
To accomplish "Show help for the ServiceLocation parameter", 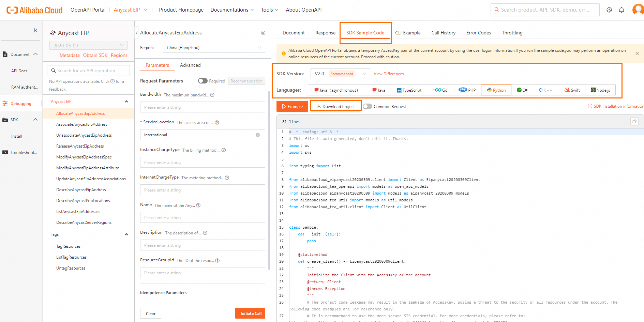I will point(217,123).
